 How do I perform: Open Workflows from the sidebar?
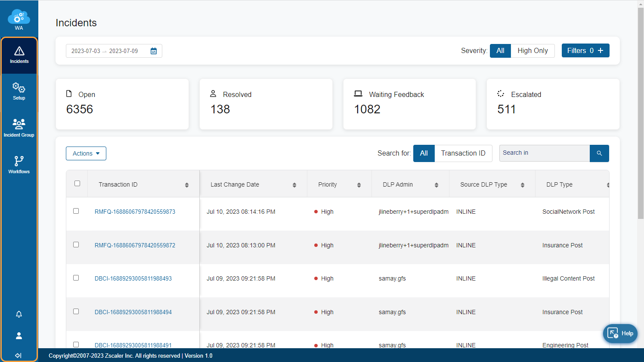click(x=19, y=165)
